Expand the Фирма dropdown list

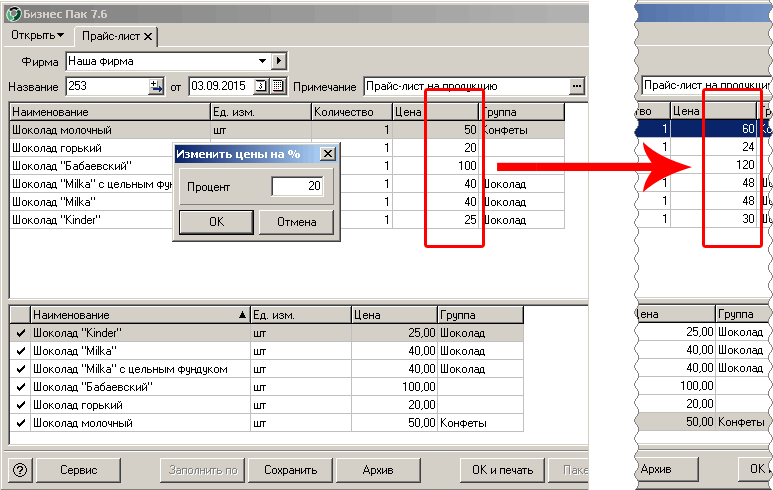261,62
